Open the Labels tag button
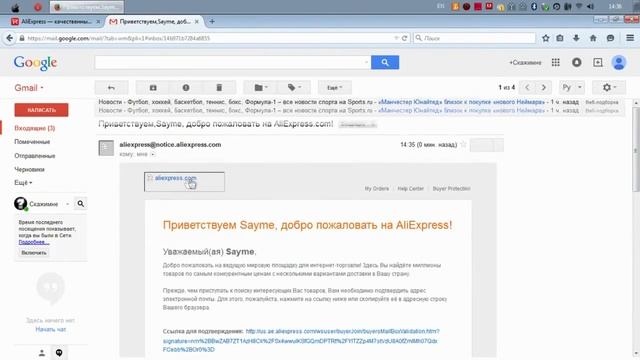The height and width of the screenshot is (360, 640). (294, 88)
